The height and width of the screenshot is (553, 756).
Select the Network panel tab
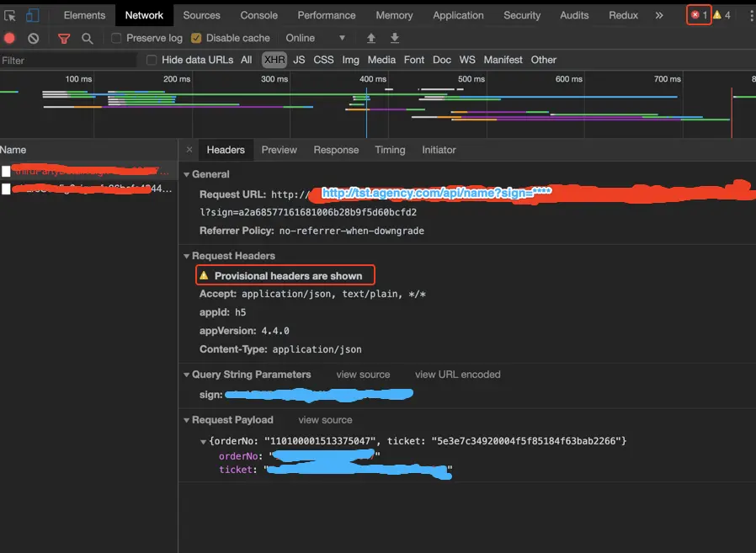(144, 15)
